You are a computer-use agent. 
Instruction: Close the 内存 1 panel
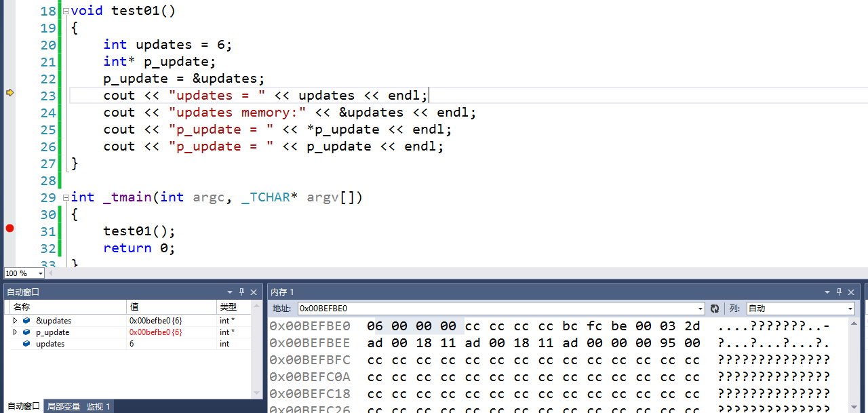851,292
